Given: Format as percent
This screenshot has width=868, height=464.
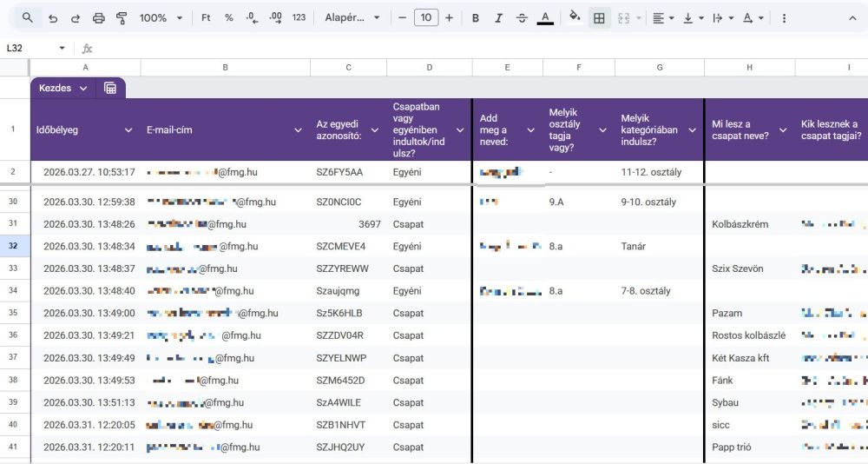Looking at the screenshot, I should [229, 17].
